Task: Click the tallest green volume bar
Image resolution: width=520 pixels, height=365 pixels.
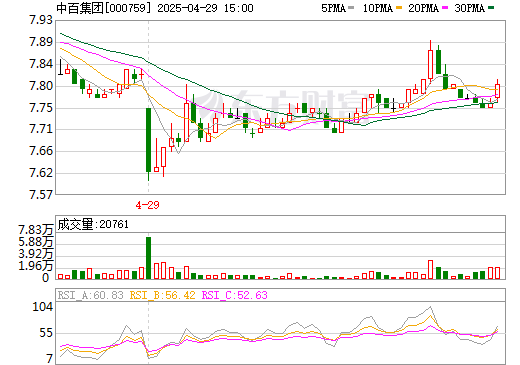Action: tap(148, 258)
